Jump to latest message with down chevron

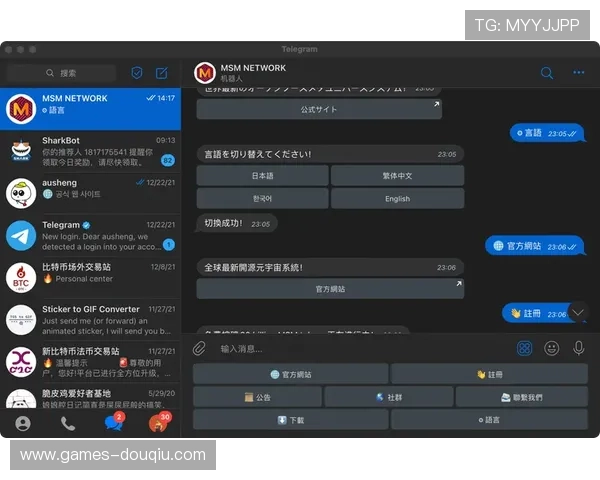pos(578,312)
